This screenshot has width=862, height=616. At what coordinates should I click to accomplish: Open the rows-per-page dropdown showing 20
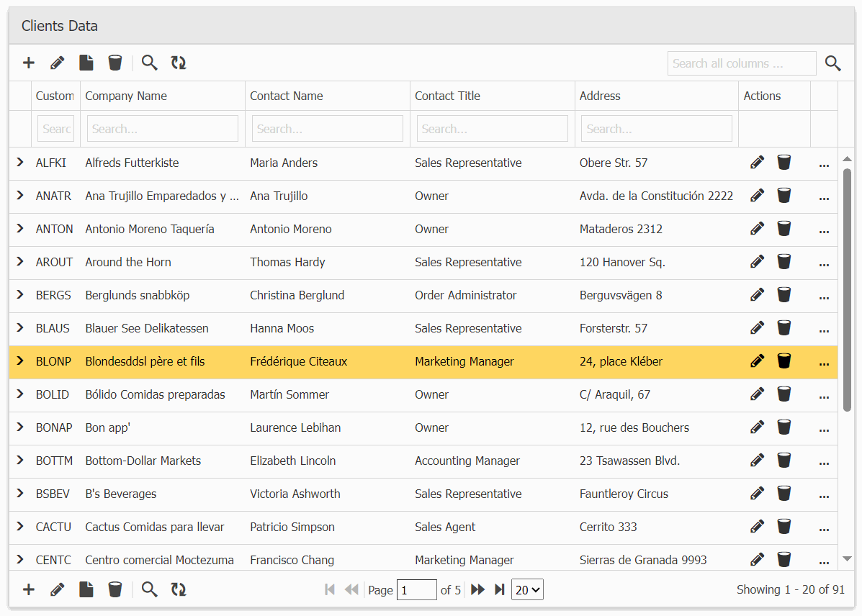[527, 590]
